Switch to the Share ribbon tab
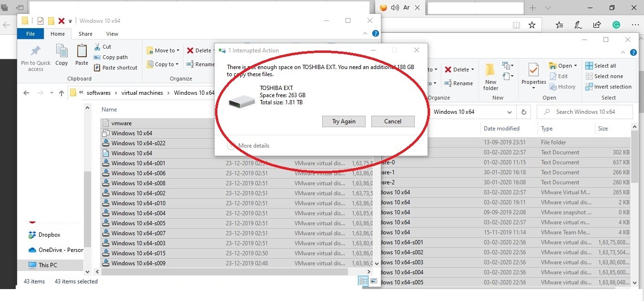This screenshot has height=301, width=644. (85, 34)
